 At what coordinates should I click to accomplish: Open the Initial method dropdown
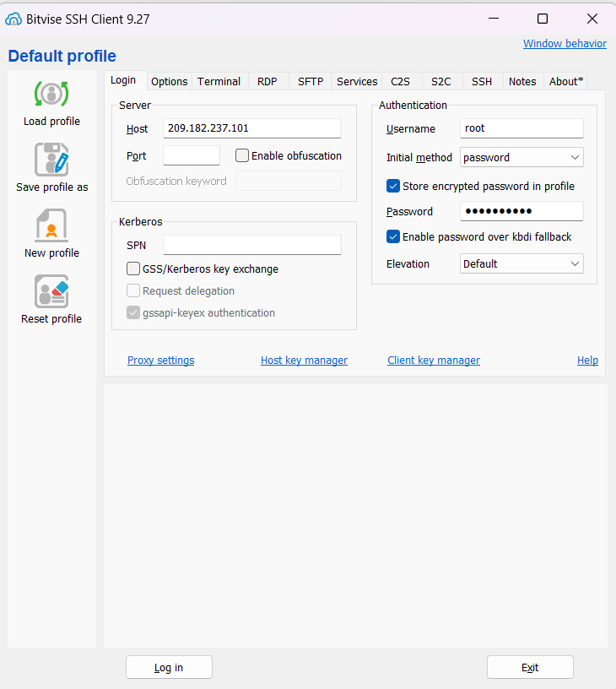pyautogui.click(x=521, y=157)
